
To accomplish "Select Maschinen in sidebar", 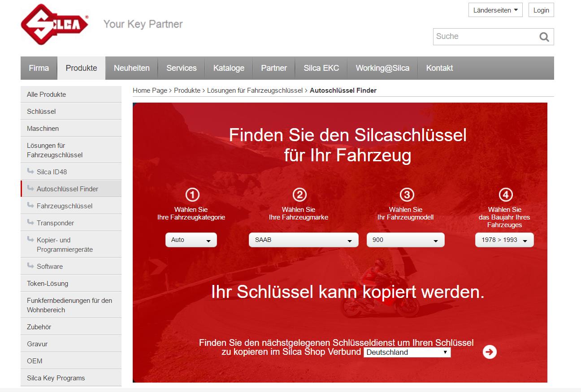I will (71, 129).
